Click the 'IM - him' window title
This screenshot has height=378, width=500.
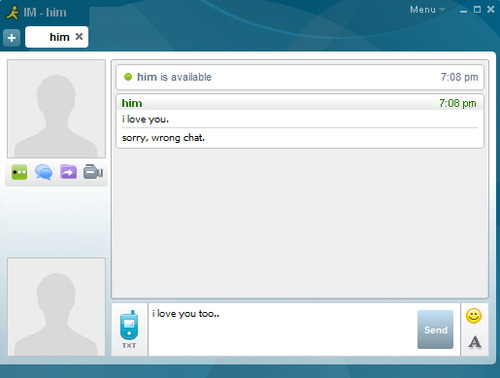tap(45, 13)
